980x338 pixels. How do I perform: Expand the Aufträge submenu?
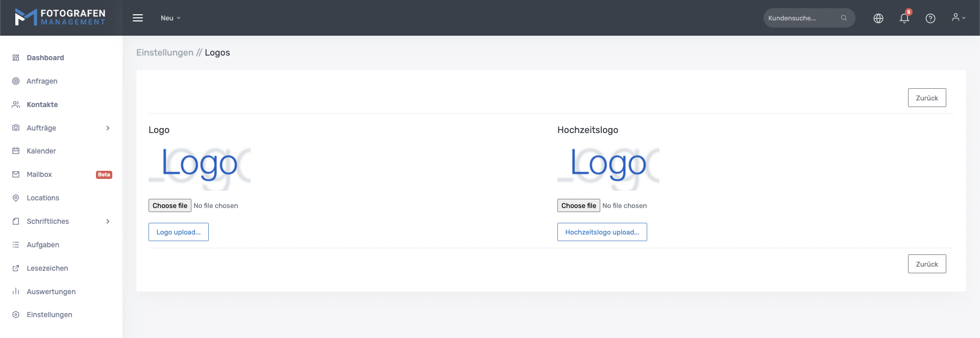(x=108, y=128)
